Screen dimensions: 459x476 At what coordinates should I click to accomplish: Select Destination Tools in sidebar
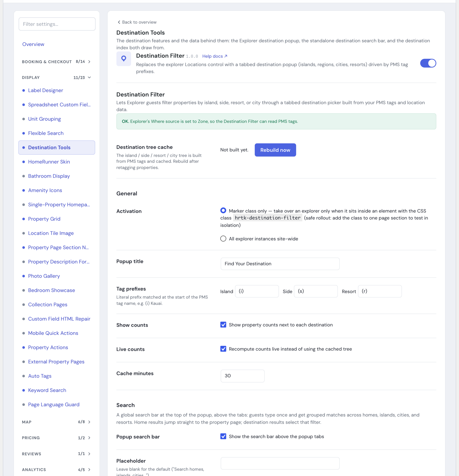point(57,147)
